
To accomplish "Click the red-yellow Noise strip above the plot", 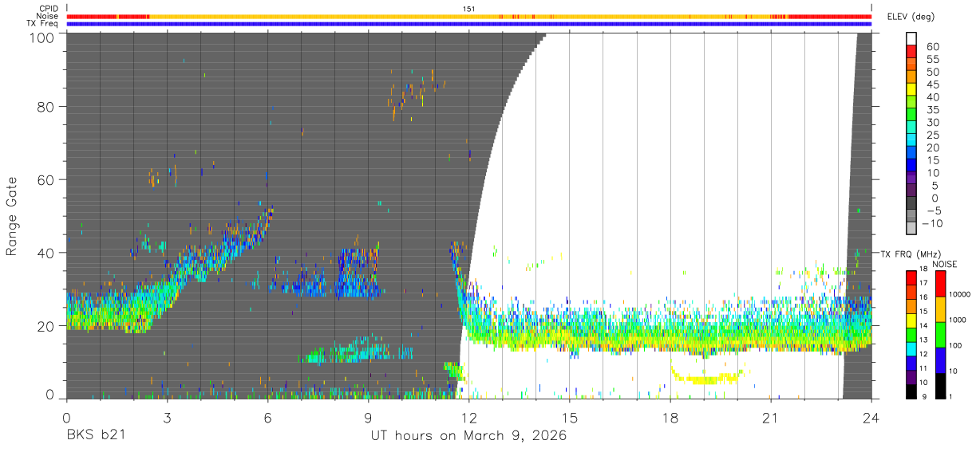I will [469, 16].
